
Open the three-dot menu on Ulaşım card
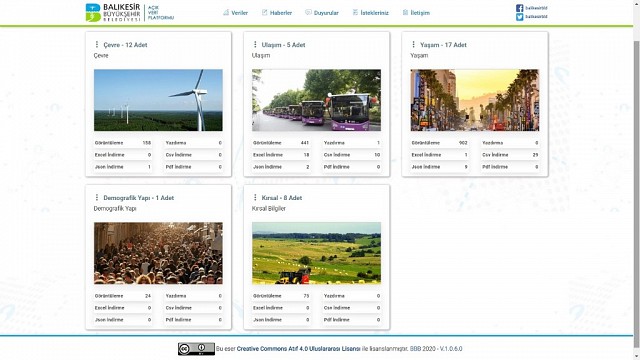click(255, 44)
